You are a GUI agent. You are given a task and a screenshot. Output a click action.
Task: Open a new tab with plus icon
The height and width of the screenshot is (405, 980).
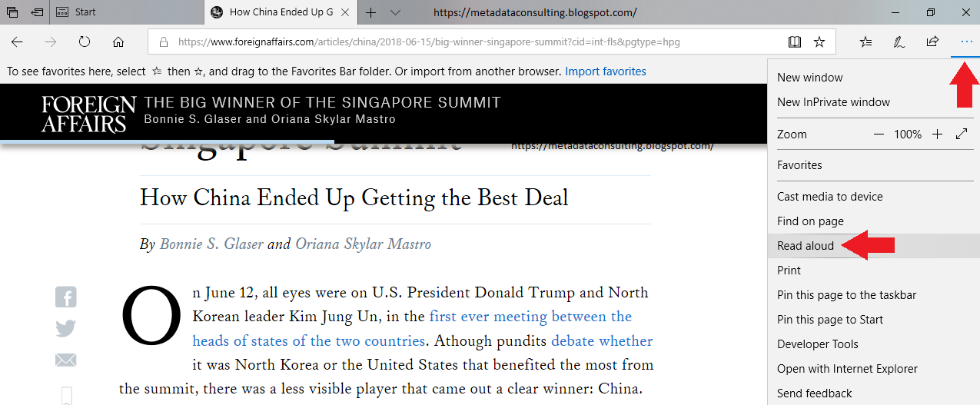[x=371, y=12]
